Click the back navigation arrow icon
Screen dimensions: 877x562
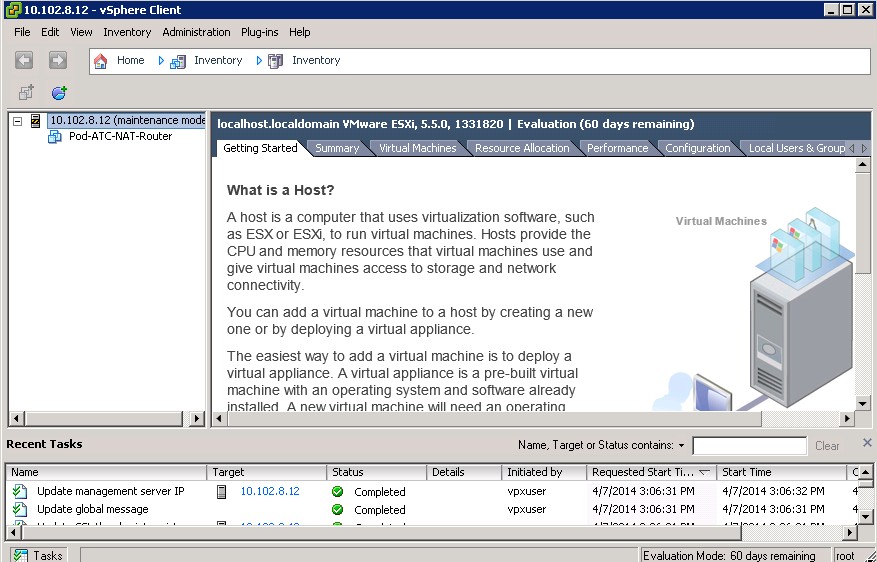[25, 61]
